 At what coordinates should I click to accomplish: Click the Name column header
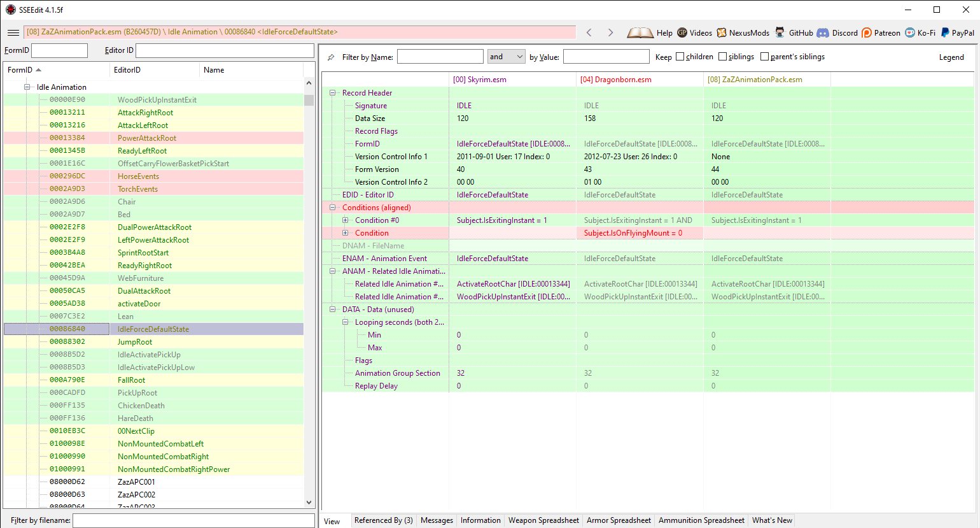(x=251, y=70)
